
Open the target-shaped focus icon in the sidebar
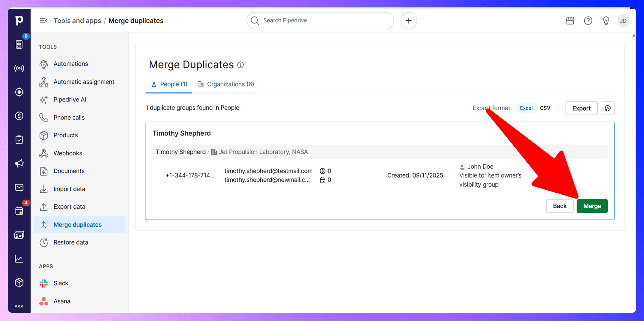tap(19, 92)
